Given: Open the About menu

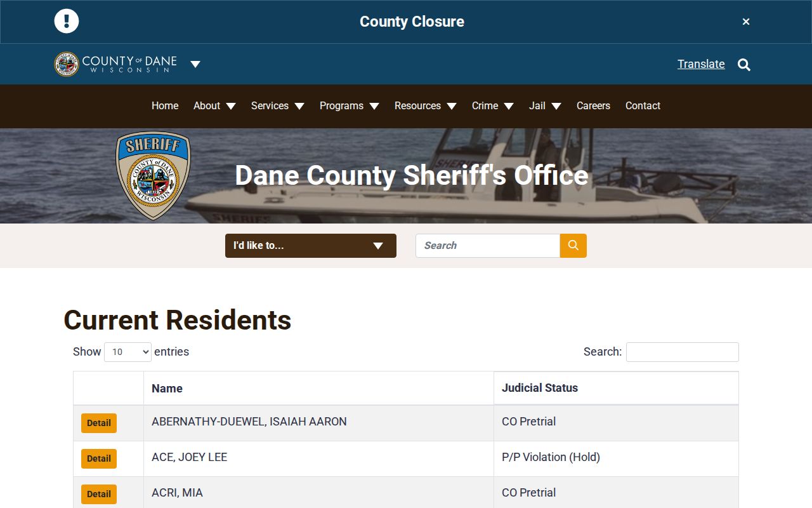Looking at the screenshot, I should click(x=214, y=106).
